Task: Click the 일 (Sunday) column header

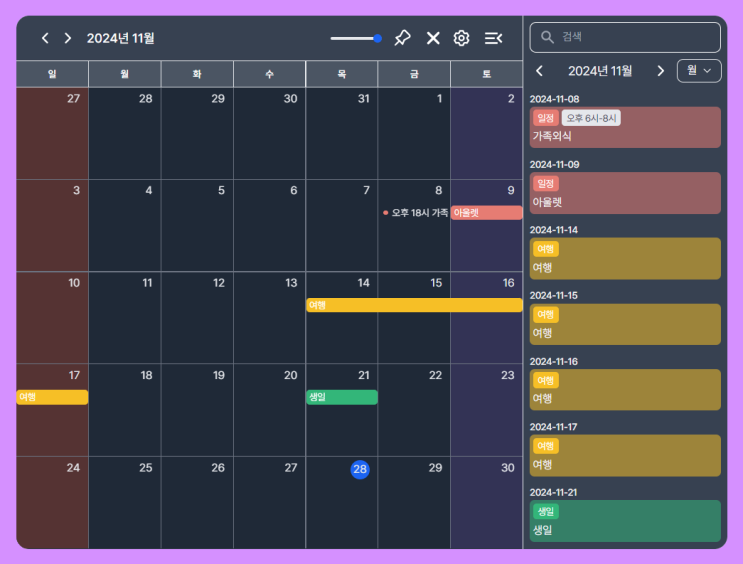Action: pyautogui.click(x=52, y=74)
